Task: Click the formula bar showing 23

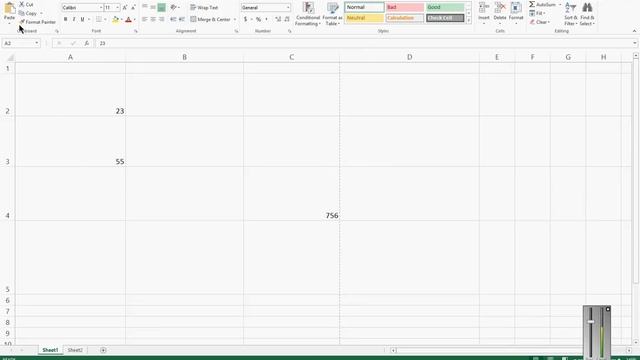Action: coord(363,43)
